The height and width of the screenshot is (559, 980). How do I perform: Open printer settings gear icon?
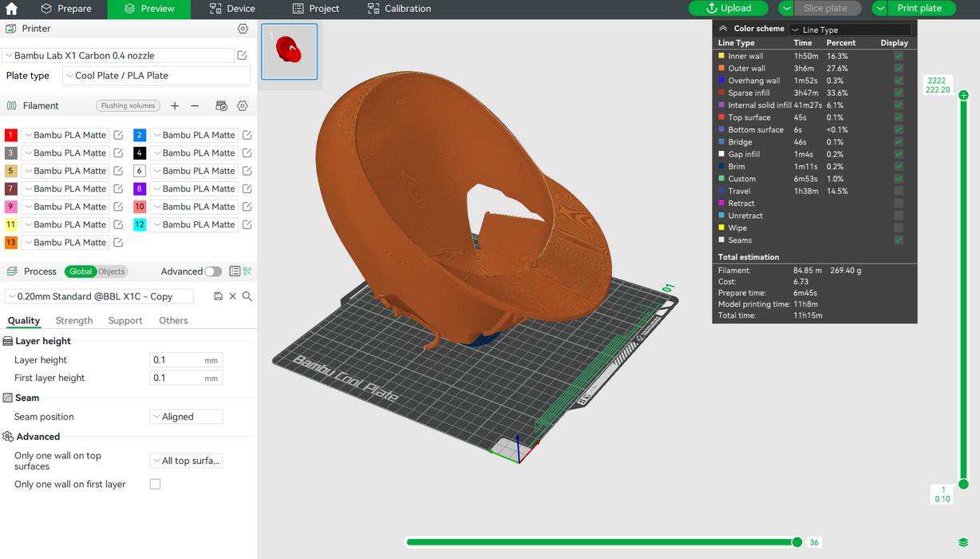pos(243,29)
